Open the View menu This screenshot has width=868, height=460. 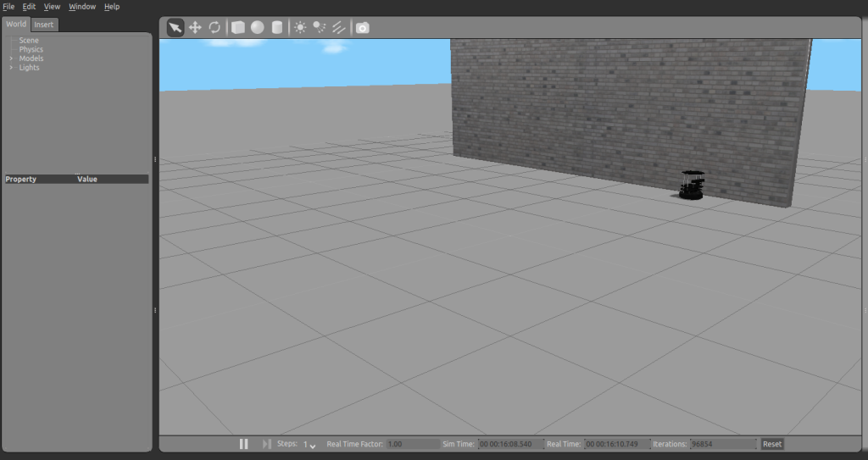click(x=52, y=7)
